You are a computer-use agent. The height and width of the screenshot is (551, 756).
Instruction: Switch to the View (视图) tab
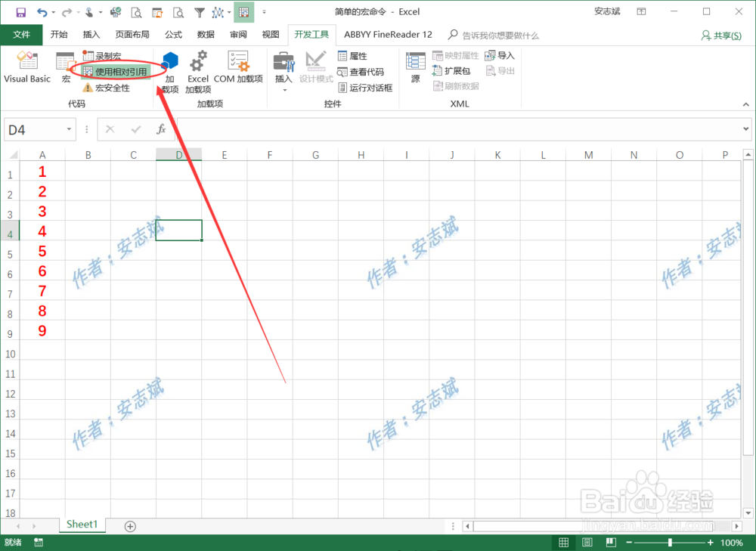271,35
